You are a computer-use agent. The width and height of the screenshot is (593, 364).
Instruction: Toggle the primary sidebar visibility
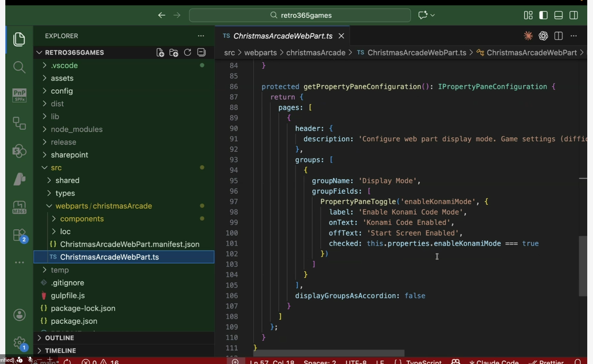[x=543, y=15]
